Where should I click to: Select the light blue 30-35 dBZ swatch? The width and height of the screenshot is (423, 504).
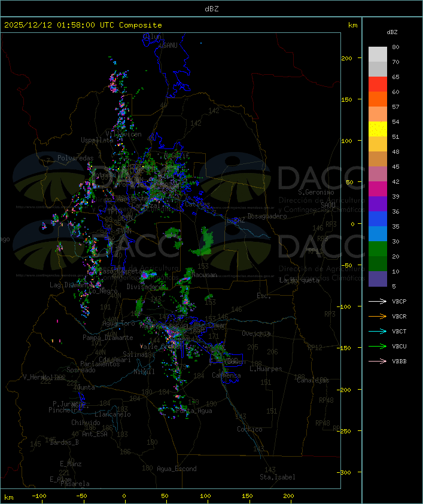(378, 233)
